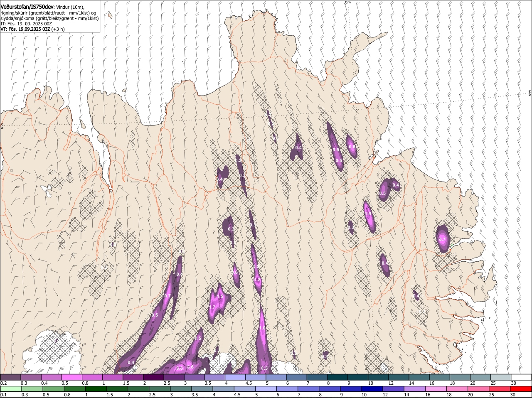The height and width of the screenshot is (398, 532).
Task: Select the deep blue 10–12 lower legend swatch
Action: click(x=372, y=389)
